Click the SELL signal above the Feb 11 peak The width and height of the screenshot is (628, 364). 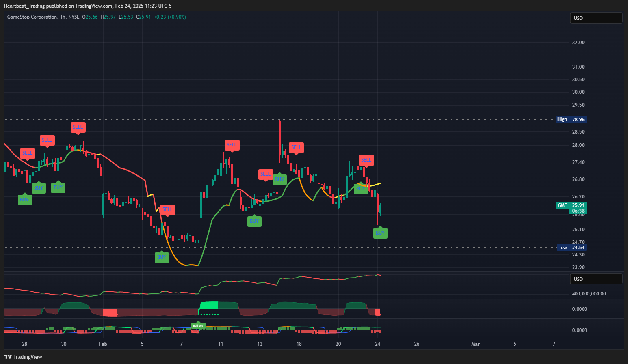click(x=232, y=145)
